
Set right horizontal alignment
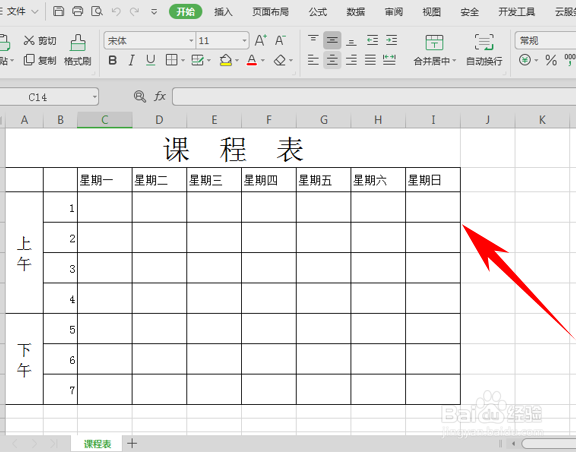352,60
